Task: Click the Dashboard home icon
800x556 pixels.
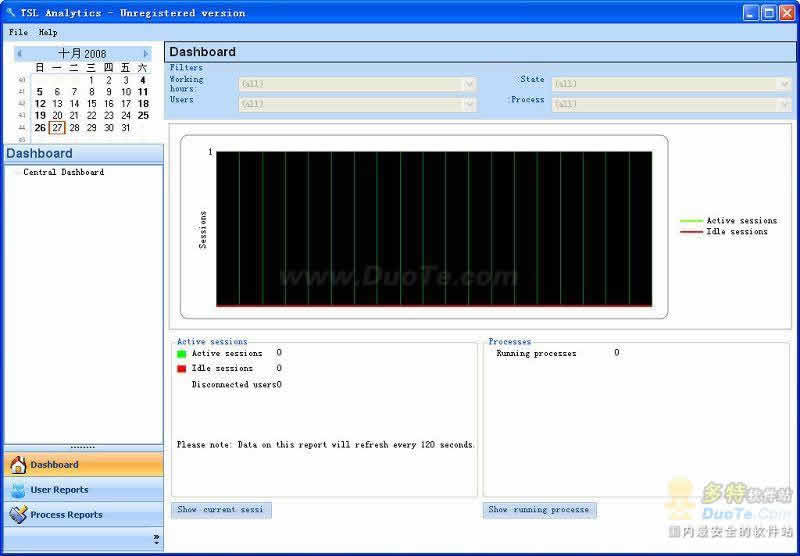Action: (18, 465)
